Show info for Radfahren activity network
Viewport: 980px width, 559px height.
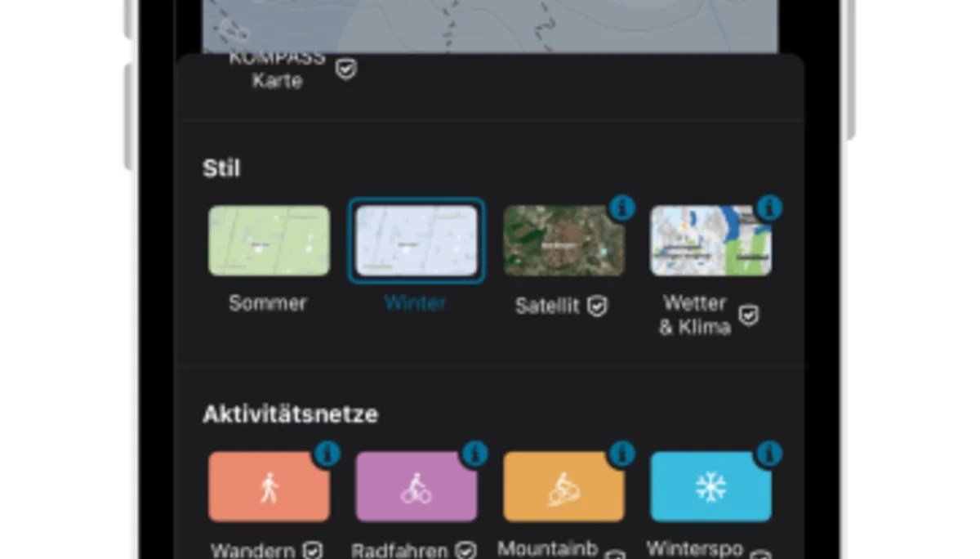tap(474, 453)
